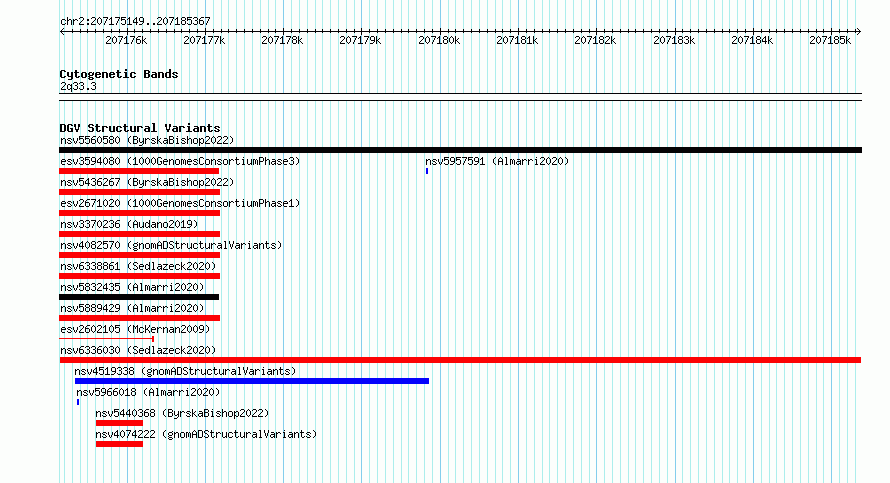Screen dimensions: 890x483
Task: Open nsv5832435 (Almarri2020) label
Action: [132, 287]
